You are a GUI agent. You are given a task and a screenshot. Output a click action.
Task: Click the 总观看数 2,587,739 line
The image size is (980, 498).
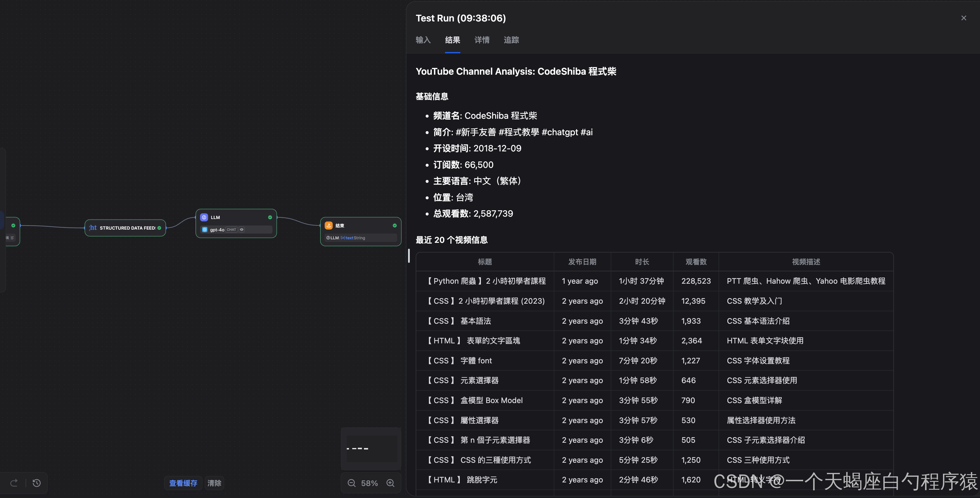[x=473, y=214]
